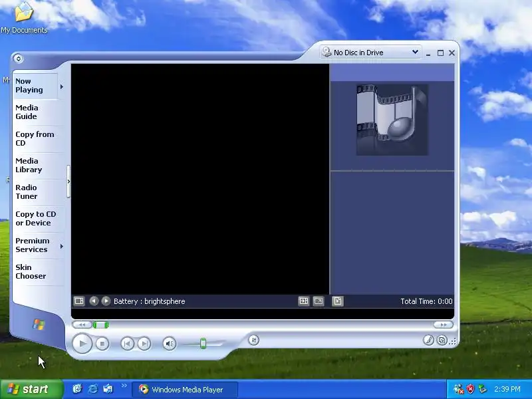Screen dimensions: 532x399
Task: Click the network connection tray icon
Action: coord(458,389)
